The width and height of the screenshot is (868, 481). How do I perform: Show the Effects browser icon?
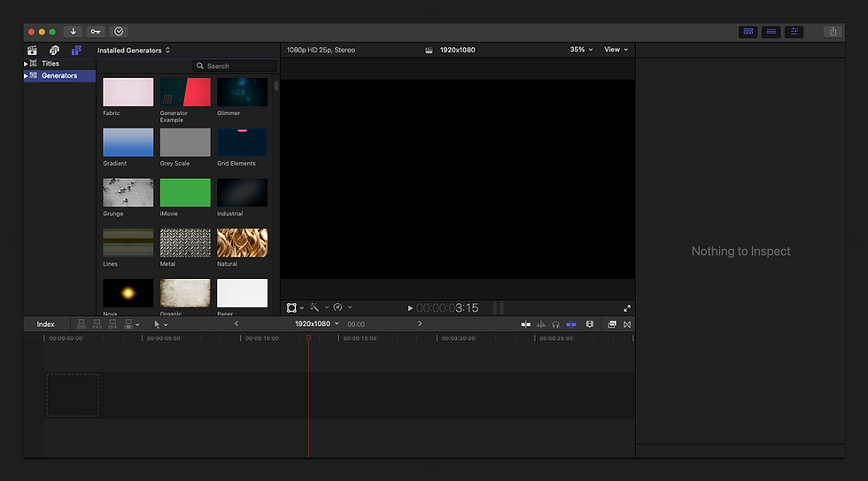pos(612,324)
